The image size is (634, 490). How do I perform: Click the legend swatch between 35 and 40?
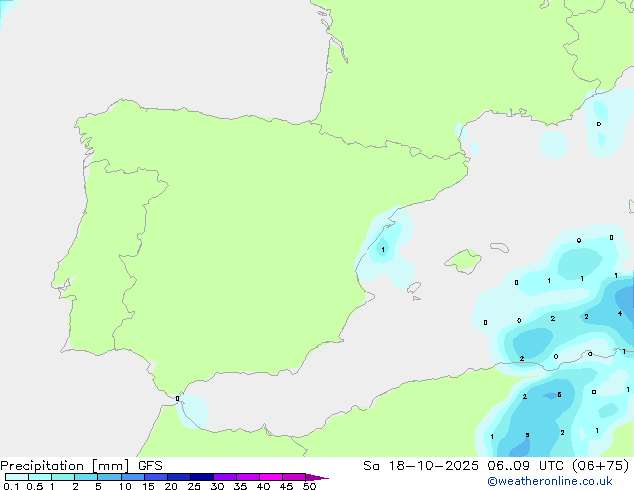click(x=248, y=477)
